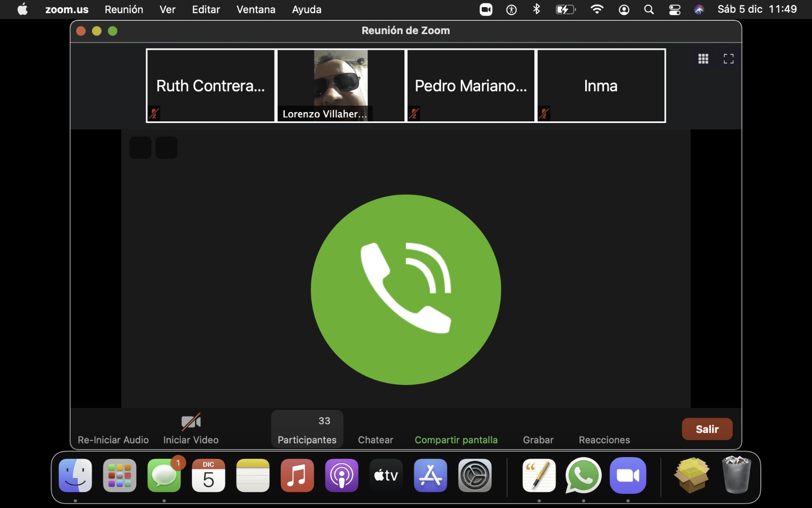This screenshot has height=508, width=812.
Task: Click the Zoom status icon in menu bar
Action: (486, 9)
